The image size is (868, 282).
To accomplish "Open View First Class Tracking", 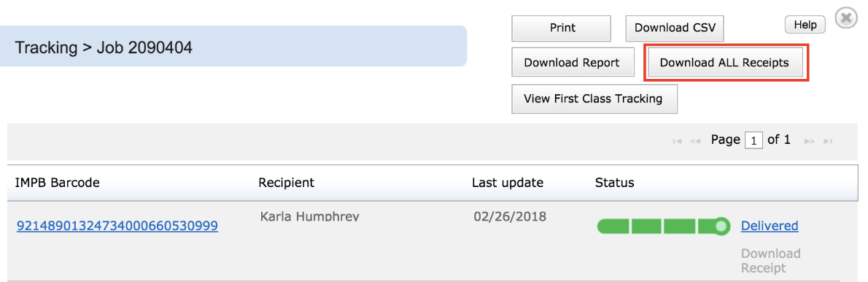I will [594, 99].
